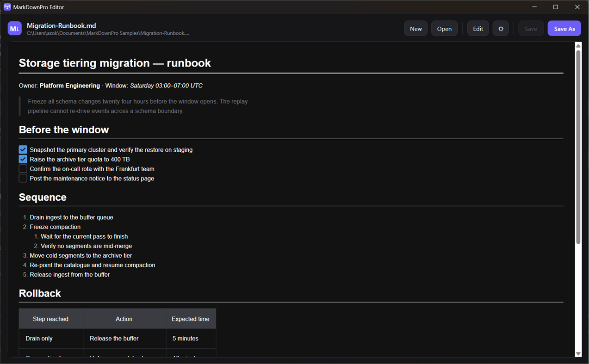Click the Sequence heading
The image size is (589, 364).
pyautogui.click(x=43, y=197)
